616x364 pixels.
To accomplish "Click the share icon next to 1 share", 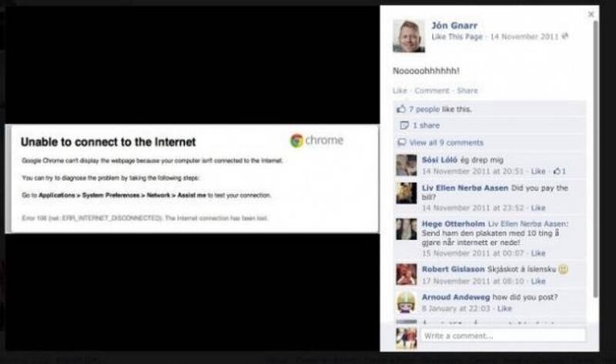I will click(403, 125).
